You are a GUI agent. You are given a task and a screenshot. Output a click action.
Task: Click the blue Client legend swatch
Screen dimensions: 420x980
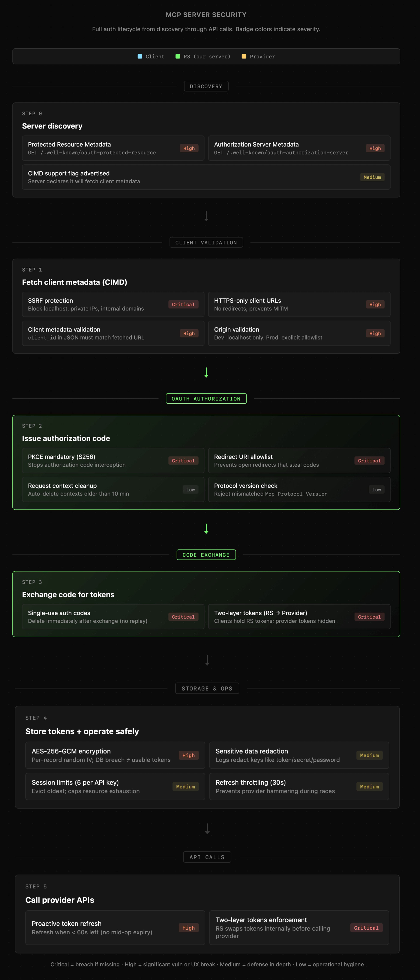tap(140, 57)
